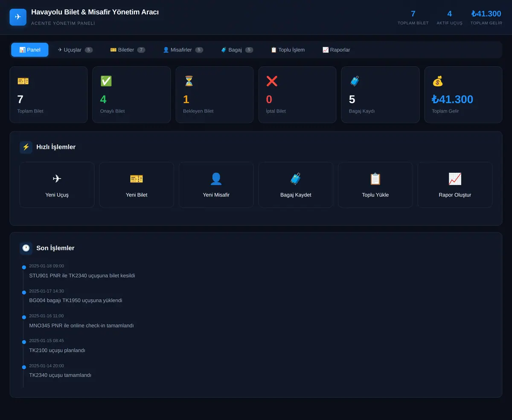Image resolution: width=512 pixels, height=420 pixels.
Task: Click the "Onaylı Bilet" card label
Action: [113, 111]
